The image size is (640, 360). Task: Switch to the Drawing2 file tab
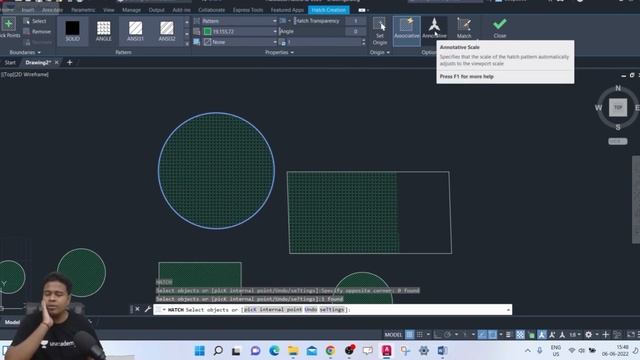pyautogui.click(x=38, y=62)
